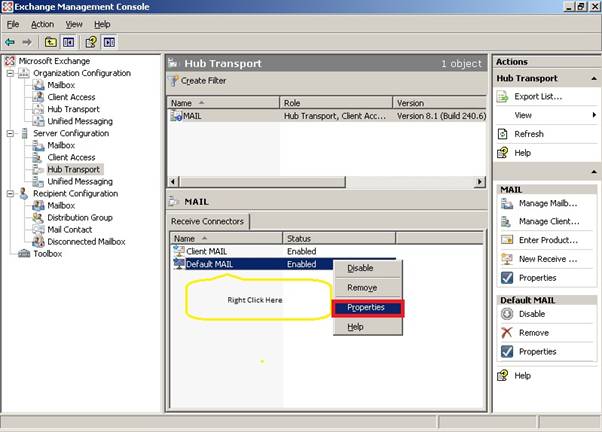Open the Mail Contact node
Screen dimensions: 602x432
pos(69,230)
